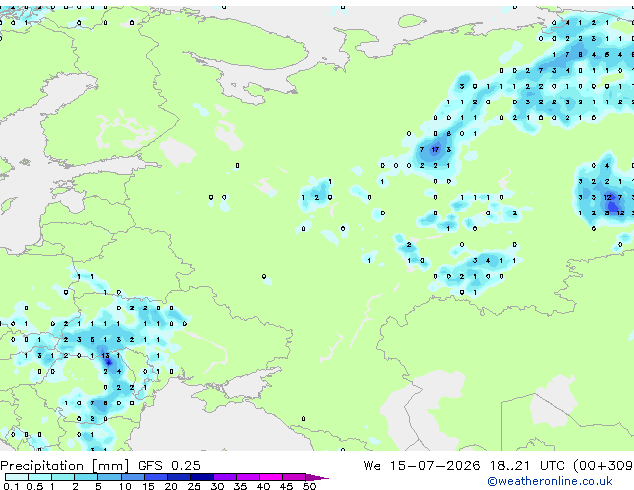The width and height of the screenshot is (634, 490).
Task: Click the '18..21 UTC' time text
Action: tap(527, 466)
